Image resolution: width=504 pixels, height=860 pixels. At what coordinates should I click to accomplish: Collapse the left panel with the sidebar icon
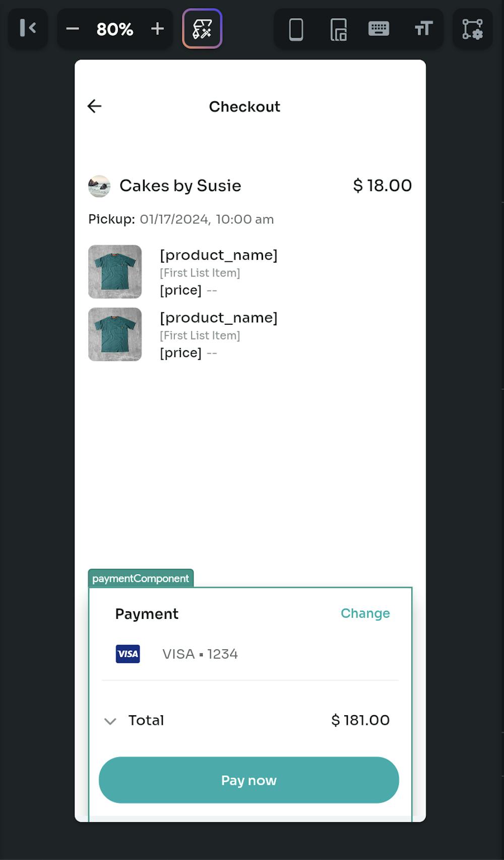click(x=28, y=29)
